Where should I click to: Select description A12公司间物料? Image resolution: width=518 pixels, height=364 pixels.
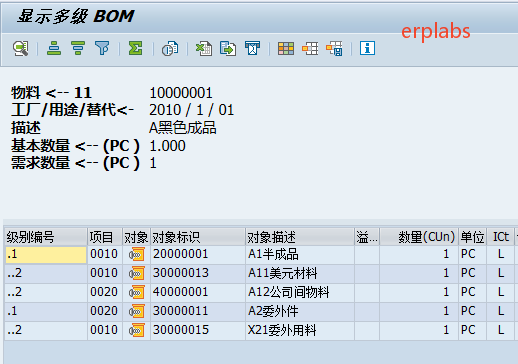coord(289,293)
